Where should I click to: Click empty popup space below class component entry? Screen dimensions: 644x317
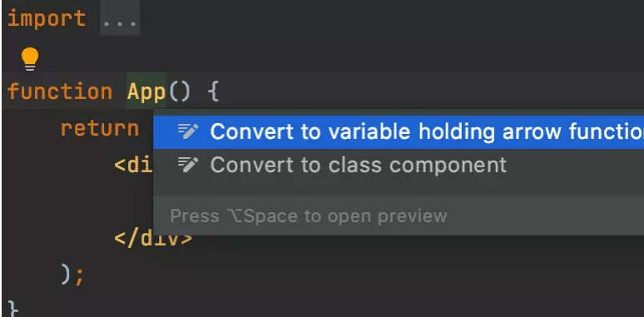tap(399, 189)
